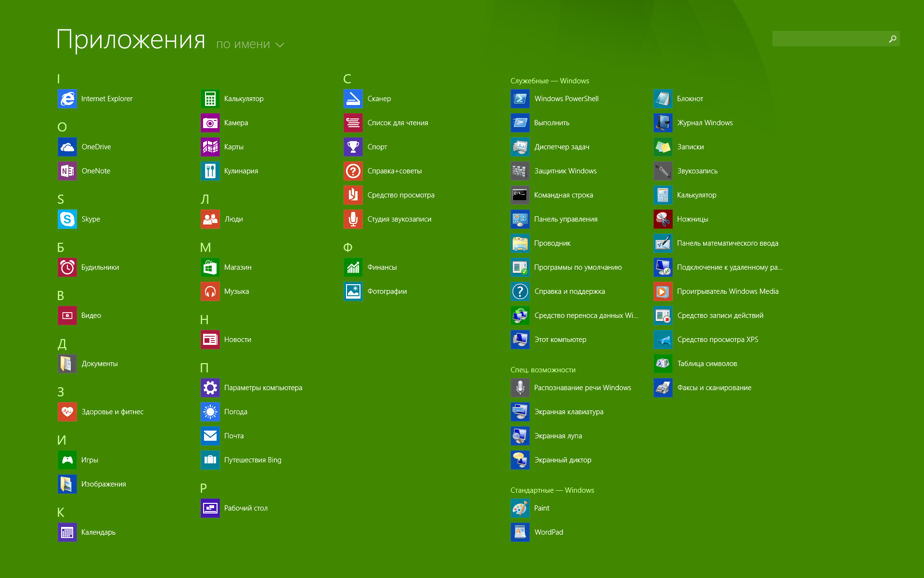The height and width of the screenshot is (578, 924).
Task: Open the Будильники alarm clock icon
Action: pyautogui.click(x=67, y=267)
